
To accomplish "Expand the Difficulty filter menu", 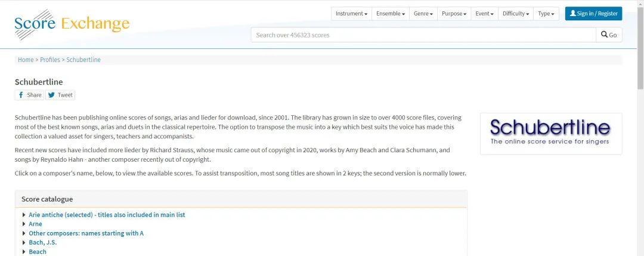I will (516, 14).
